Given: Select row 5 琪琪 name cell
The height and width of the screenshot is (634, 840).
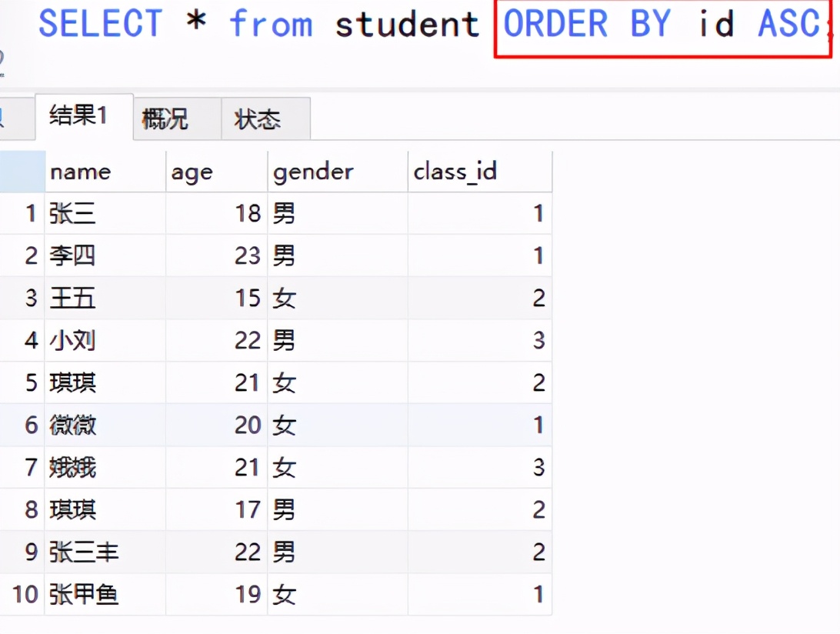Looking at the screenshot, I should coord(105,382).
